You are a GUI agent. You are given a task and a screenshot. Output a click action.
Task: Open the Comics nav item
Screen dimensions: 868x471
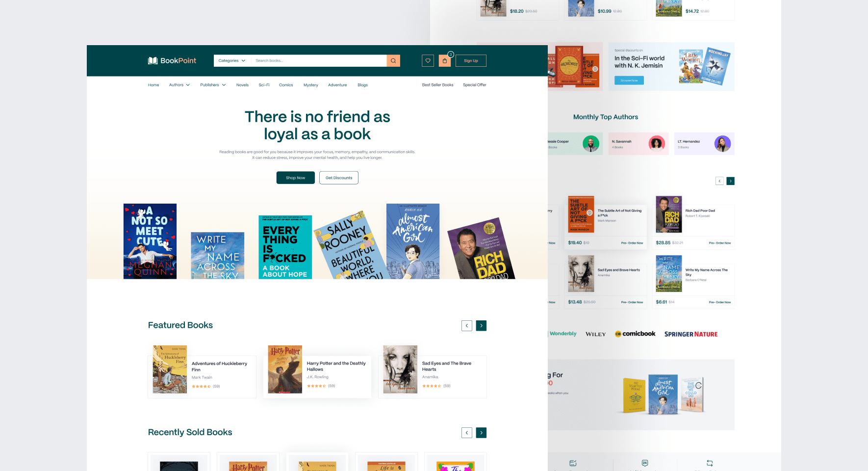click(286, 85)
